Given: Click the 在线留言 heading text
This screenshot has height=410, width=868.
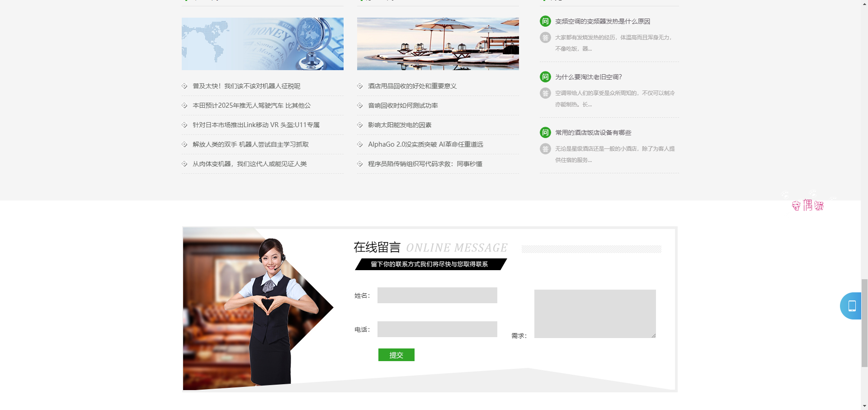Looking at the screenshot, I should pos(377,248).
